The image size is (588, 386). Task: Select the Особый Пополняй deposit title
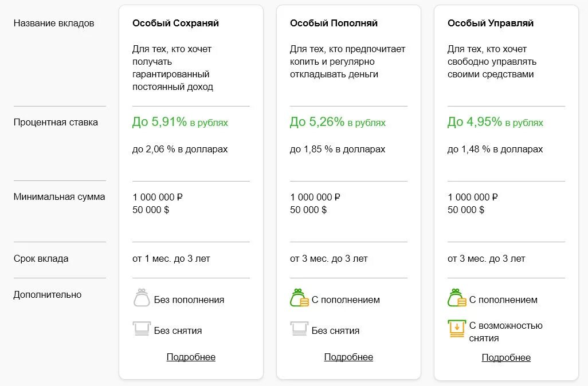coord(334,23)
